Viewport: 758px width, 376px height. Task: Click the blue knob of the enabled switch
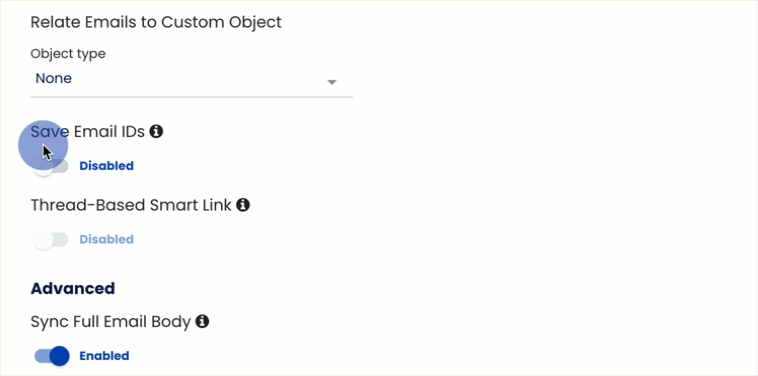click(60, 356)
